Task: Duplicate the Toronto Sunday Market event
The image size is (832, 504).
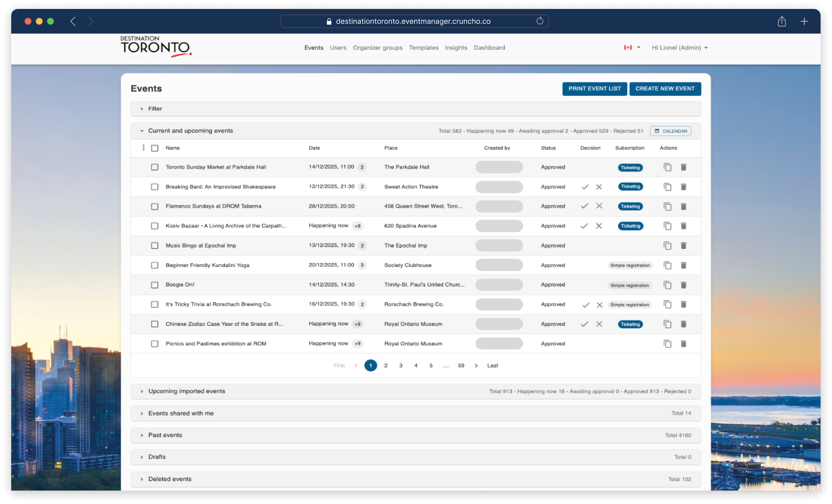Action: (x=667, y=167)
